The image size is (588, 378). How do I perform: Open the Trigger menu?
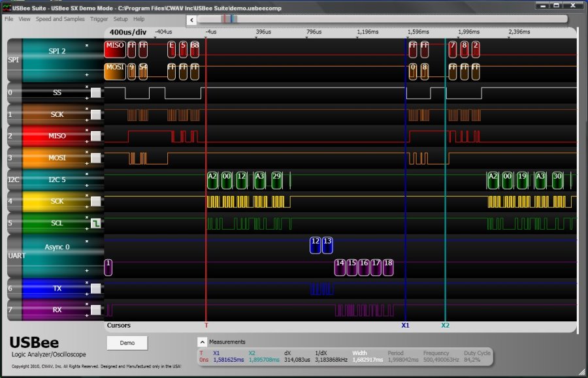(x=99, y=19)
